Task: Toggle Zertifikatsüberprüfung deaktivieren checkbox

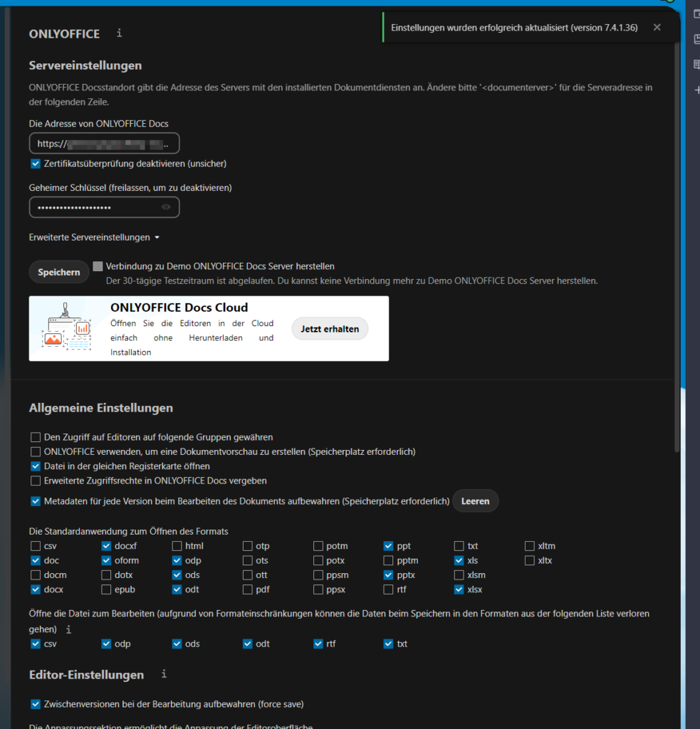Action: coord(36,164)
